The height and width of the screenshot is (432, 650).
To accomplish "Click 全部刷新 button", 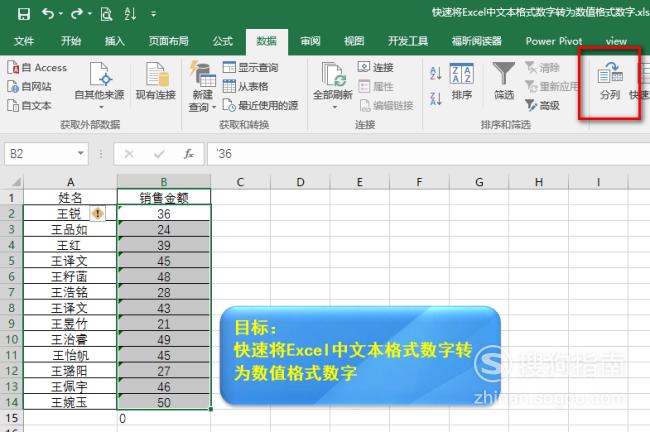I will [333, 86].
